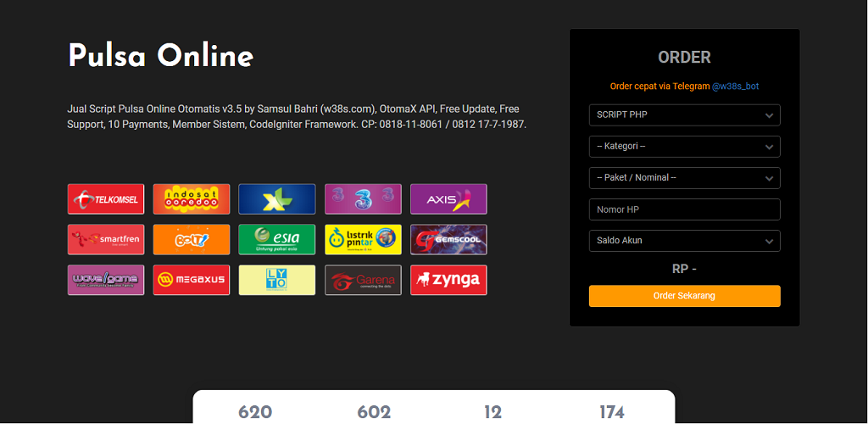The height and width of the screenshot is (424, 868).
Task: Open the SCRIPT PHP dropdown
Action: (685, 115)
